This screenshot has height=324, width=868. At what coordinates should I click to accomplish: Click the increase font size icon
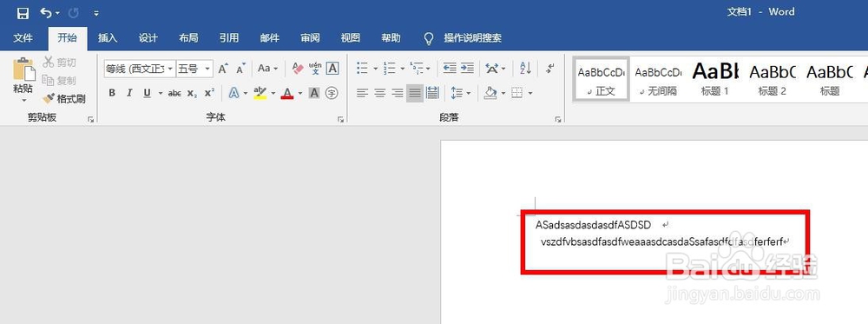pos(222,69)
